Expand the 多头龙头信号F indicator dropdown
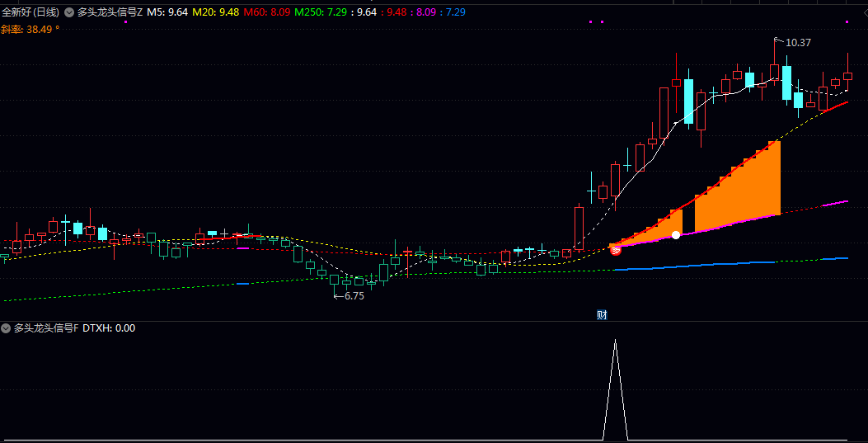Screen dimensions: 868x443 [6, 328]
